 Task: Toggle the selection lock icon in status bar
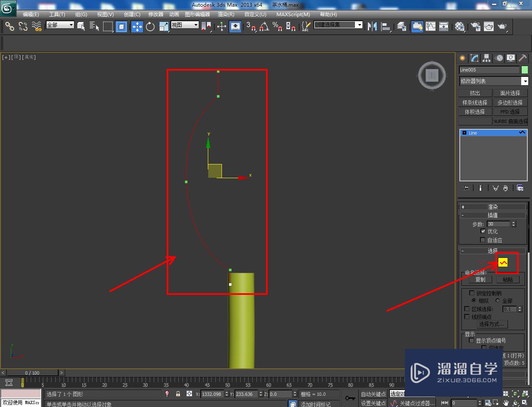[x=178, y=394]
